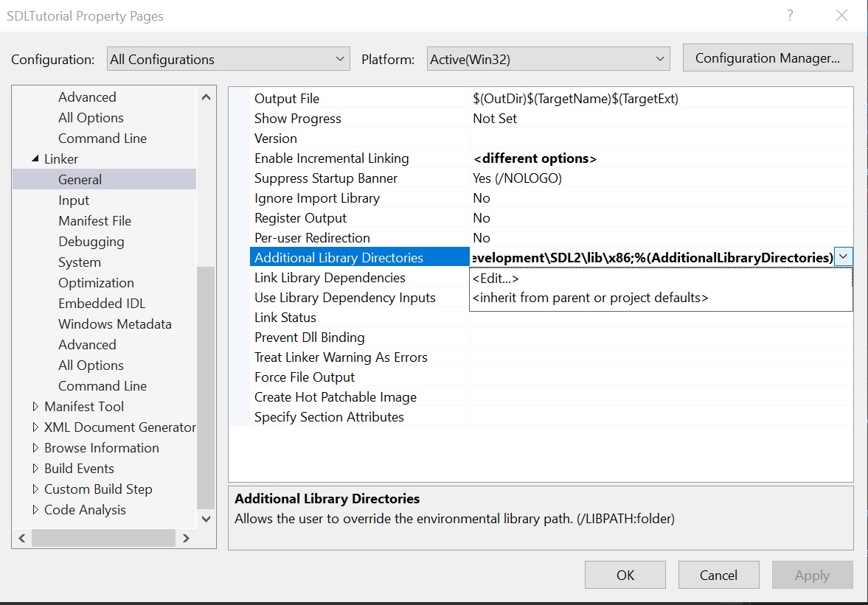The height and width of the screenshot is (605, 868).
Task: Select Enable Incremental Linking property
Action: tap(332, 158)
